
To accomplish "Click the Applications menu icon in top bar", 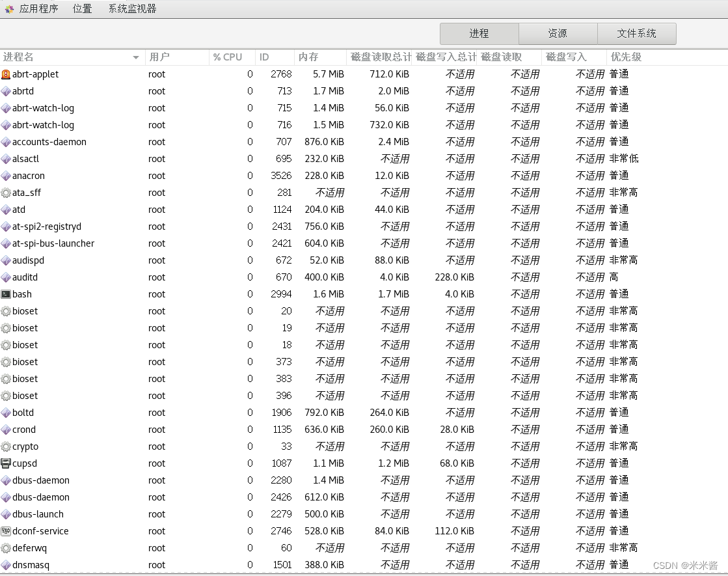I will click(9, 9).
